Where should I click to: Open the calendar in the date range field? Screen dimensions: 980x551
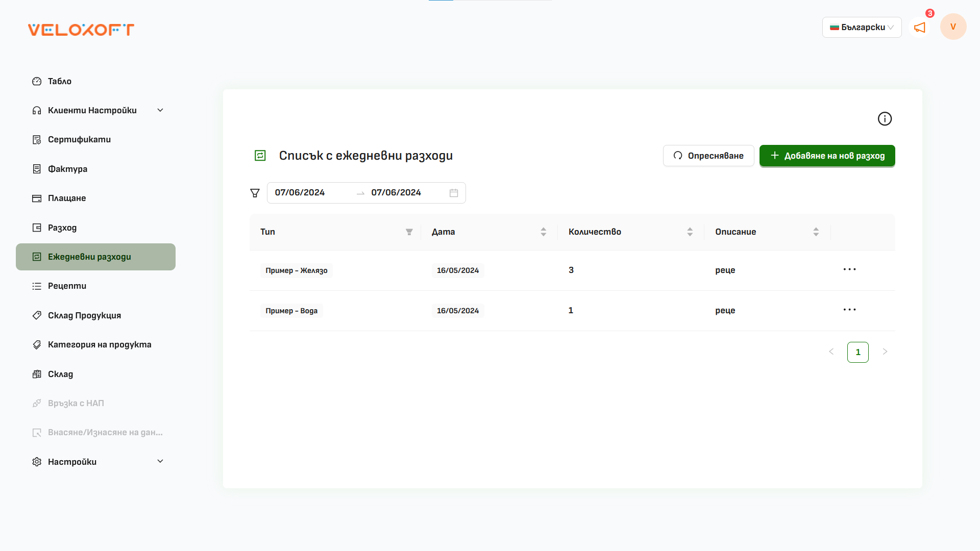[x=454, y=192]
